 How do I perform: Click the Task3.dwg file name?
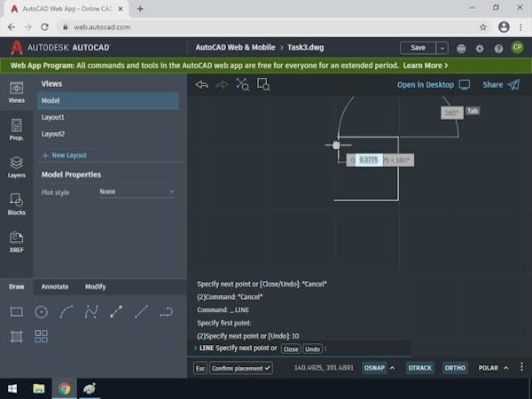[305, 48]
